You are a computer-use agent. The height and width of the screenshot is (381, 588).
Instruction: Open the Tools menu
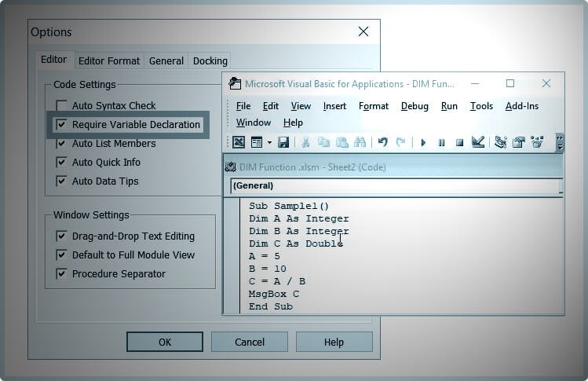coord(481,106)
